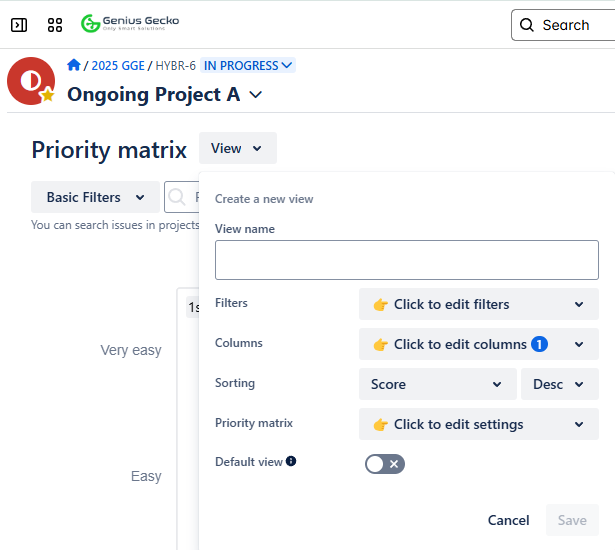Toggle the Default view switch
Screen dimensions: 615x550
[x=385, y=464]
